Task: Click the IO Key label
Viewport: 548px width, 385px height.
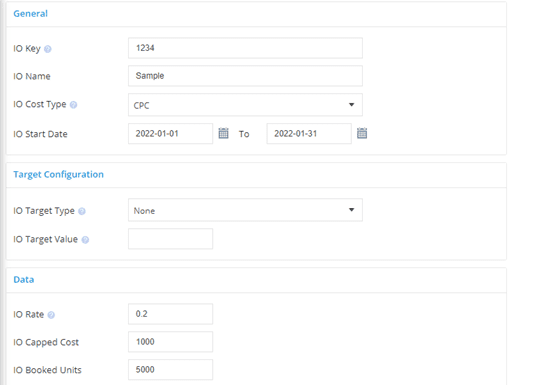Action: pos(27,49)
